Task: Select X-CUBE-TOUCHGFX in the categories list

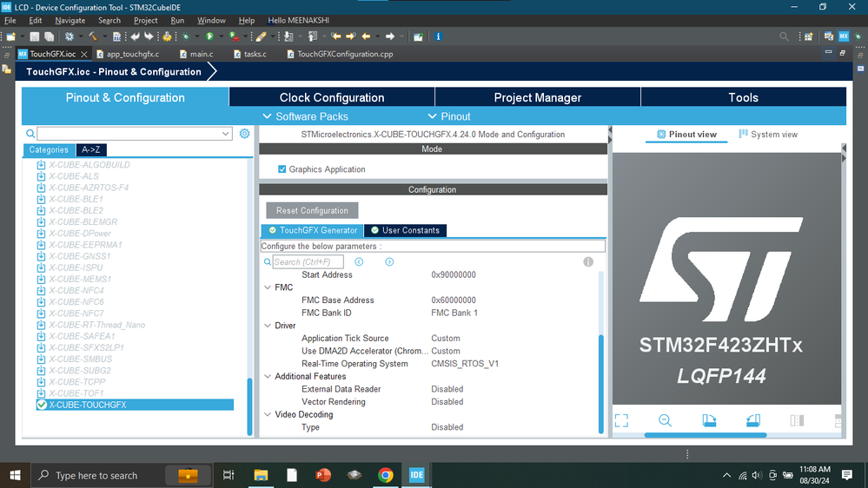Action: click(135, 405)
